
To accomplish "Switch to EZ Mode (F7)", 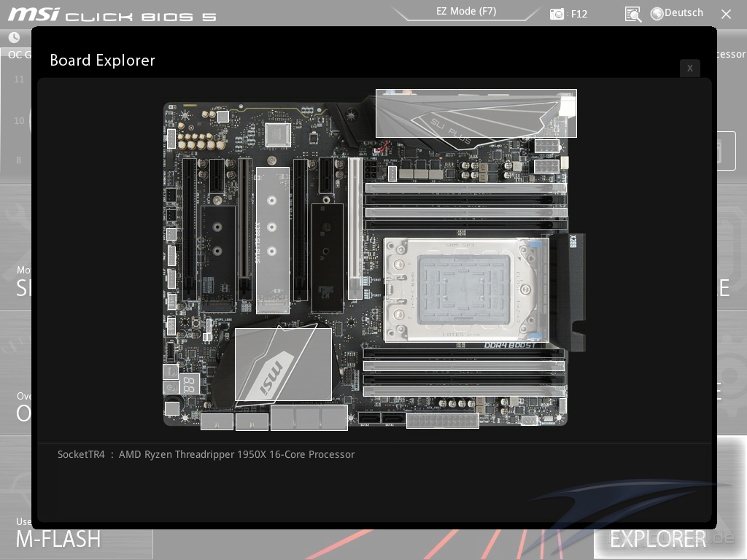I will click(465, 11).
